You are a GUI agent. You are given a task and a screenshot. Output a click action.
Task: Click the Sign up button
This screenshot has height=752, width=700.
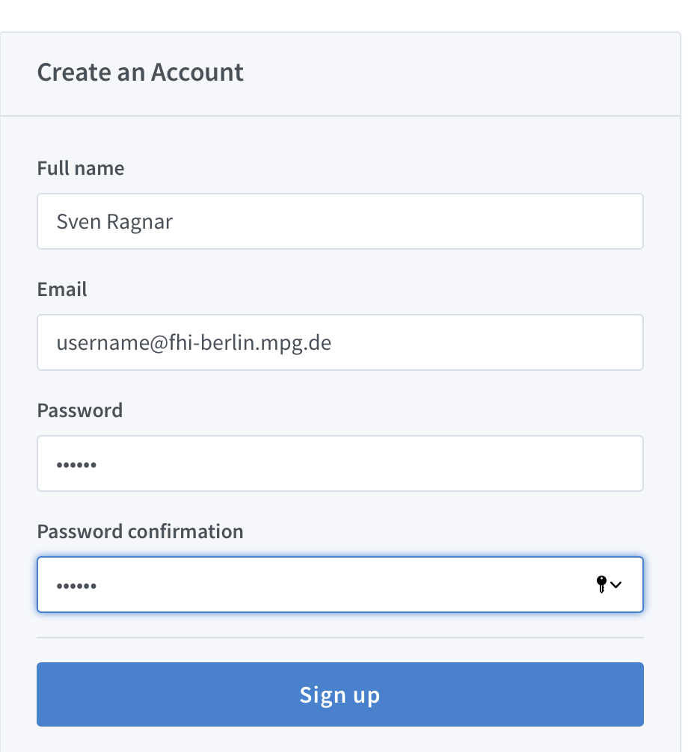[x=340, y=694]
